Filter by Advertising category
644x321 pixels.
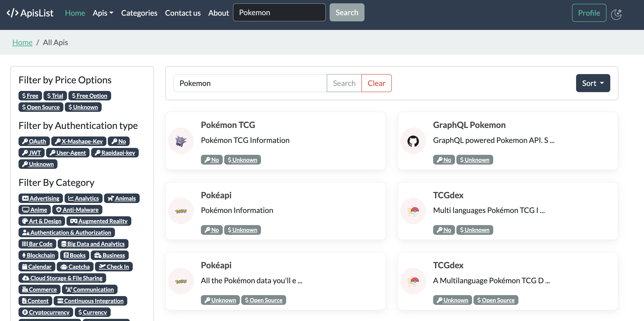click(x=41, y=198)
